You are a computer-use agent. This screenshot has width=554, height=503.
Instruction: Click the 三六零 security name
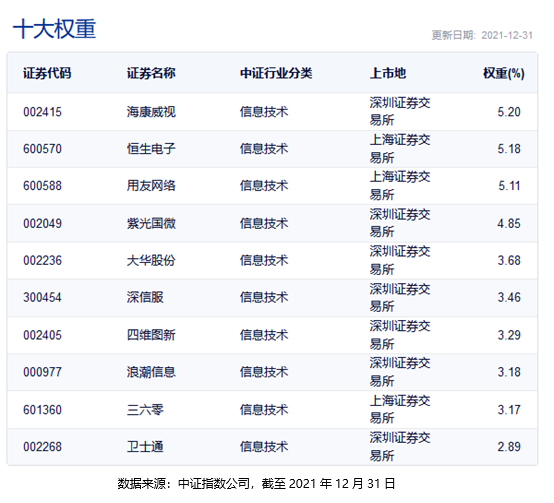[x=145, y=410]
